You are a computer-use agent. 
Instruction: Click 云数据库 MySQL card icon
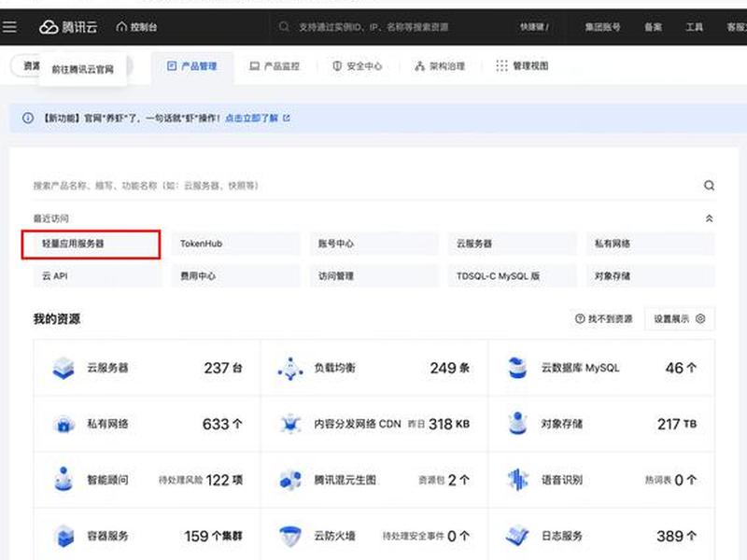(x=517, y=368)
